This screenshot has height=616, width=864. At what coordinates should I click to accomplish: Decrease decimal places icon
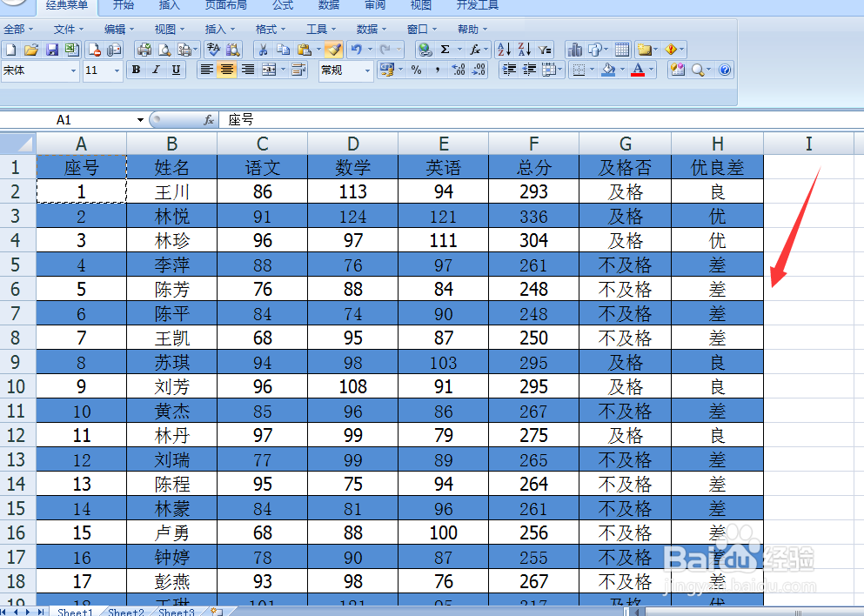(x=479, y=70)
